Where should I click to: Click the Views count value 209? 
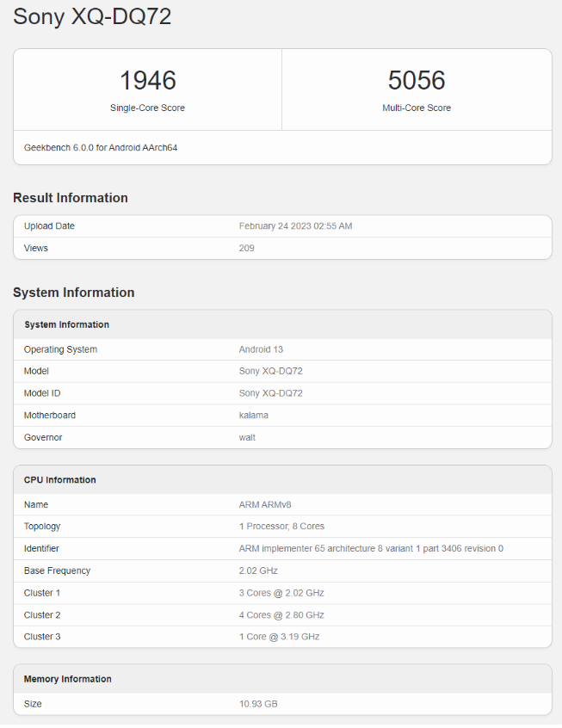[x=246, y=249]
